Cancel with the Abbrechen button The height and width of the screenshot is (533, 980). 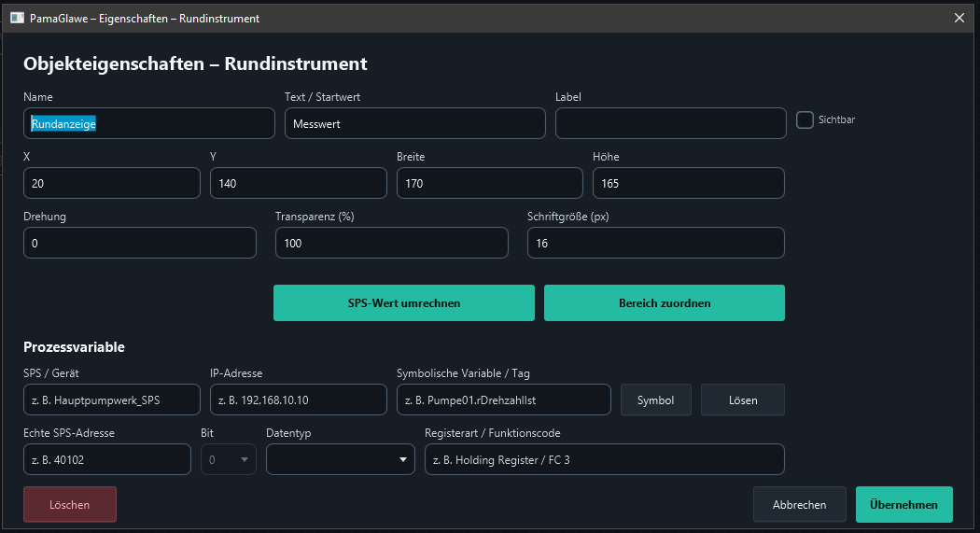pos(799,504)
